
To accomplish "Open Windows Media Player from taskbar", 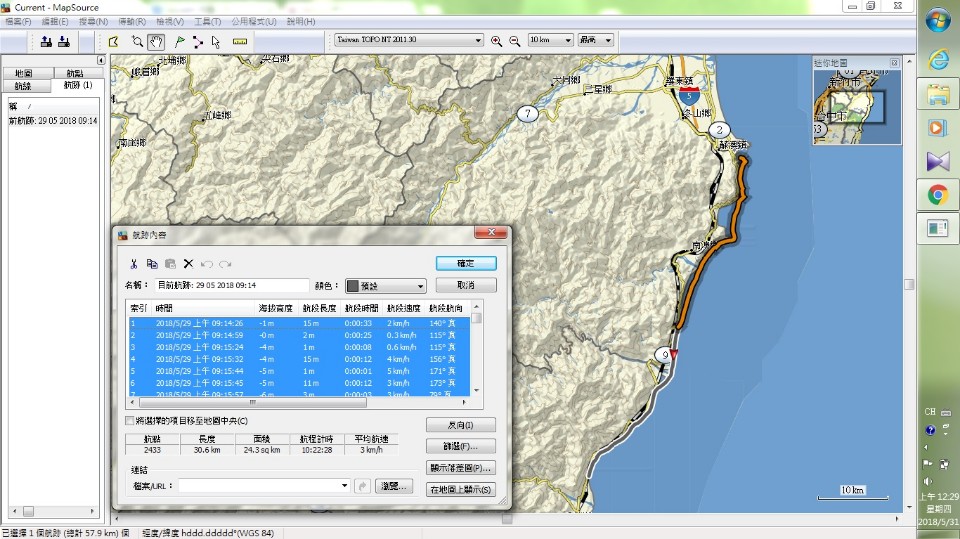I will (x=937, y=128).
